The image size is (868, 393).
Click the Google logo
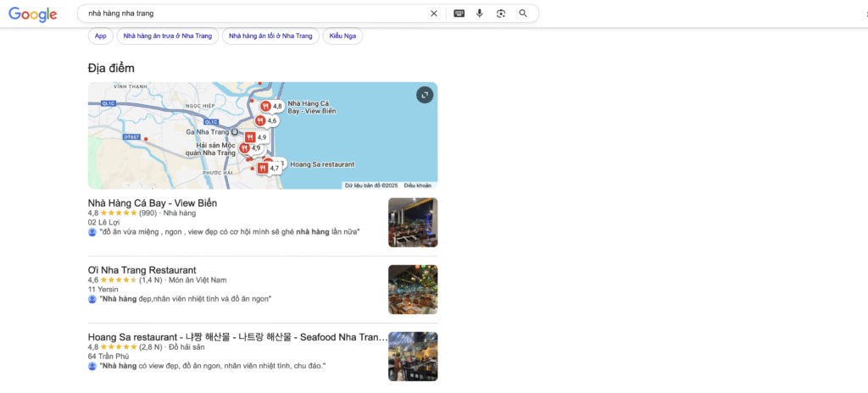(33, 14)
